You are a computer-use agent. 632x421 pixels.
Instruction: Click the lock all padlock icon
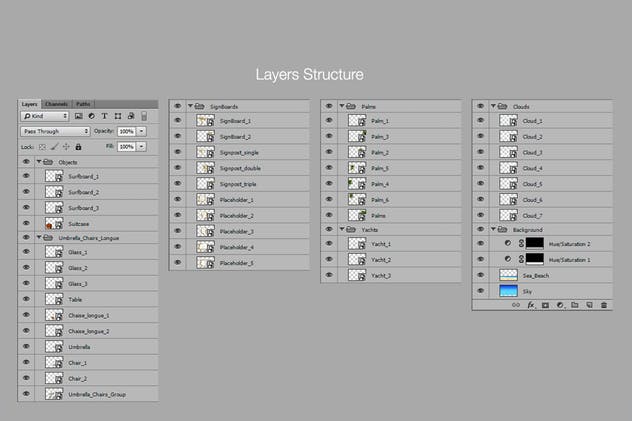(x=79, y=147)
